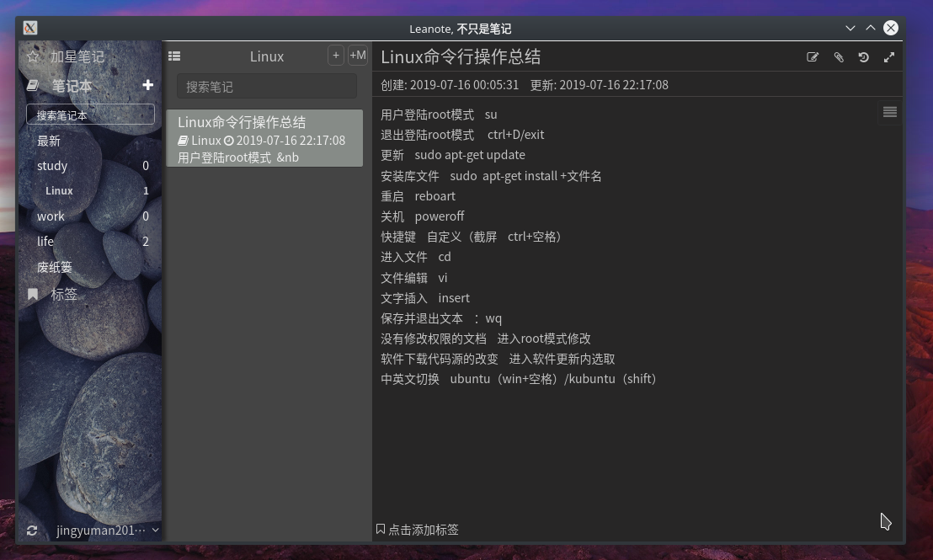Create a new Markdown note with +M

[x=358, y=56]
